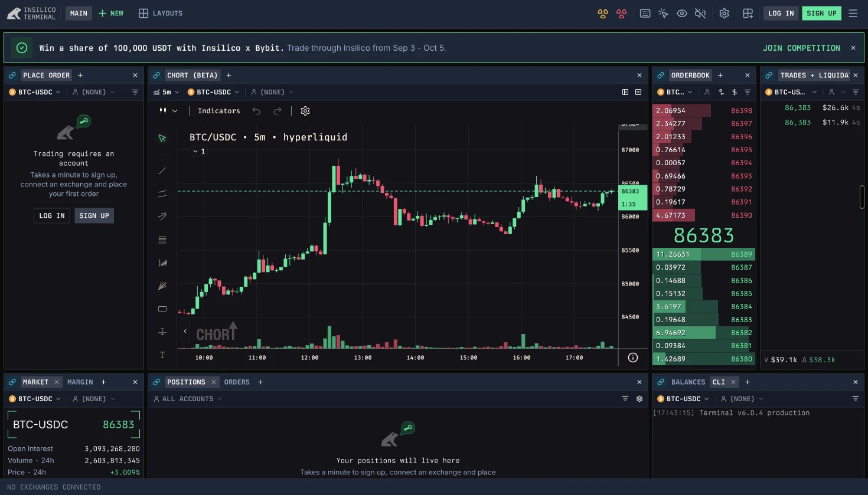868x495 pixels.
Task: Open the hamburger menu in top bar
Action: [853, 14]
